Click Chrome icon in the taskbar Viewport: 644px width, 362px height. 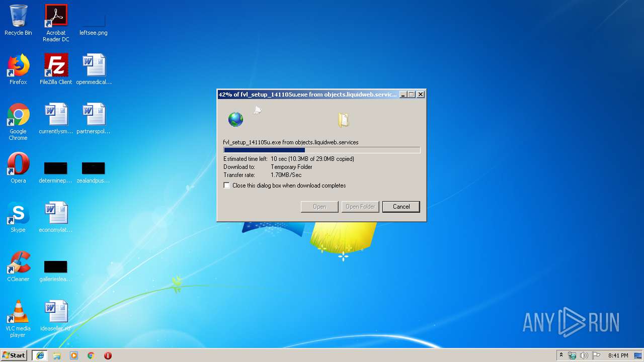coord(91,355)
